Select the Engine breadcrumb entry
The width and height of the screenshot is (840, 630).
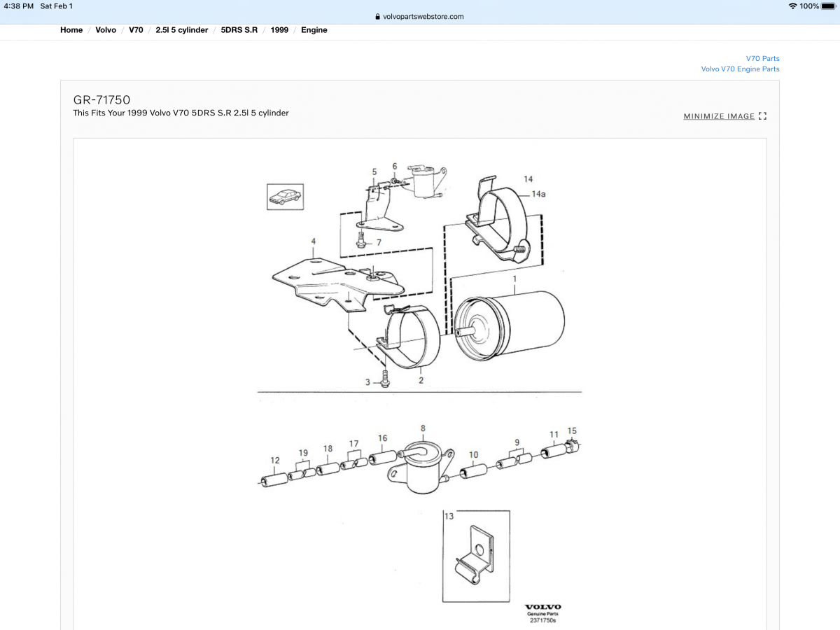[314, 29]
